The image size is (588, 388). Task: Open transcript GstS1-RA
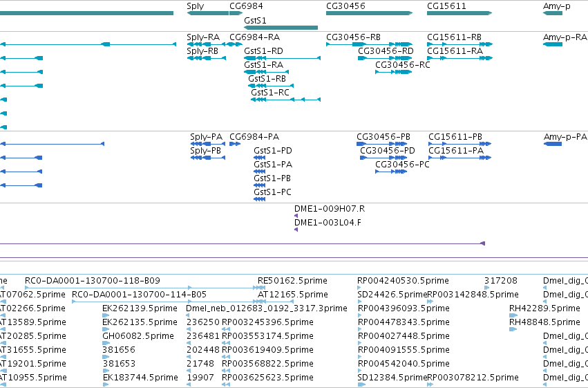(263, 65)
